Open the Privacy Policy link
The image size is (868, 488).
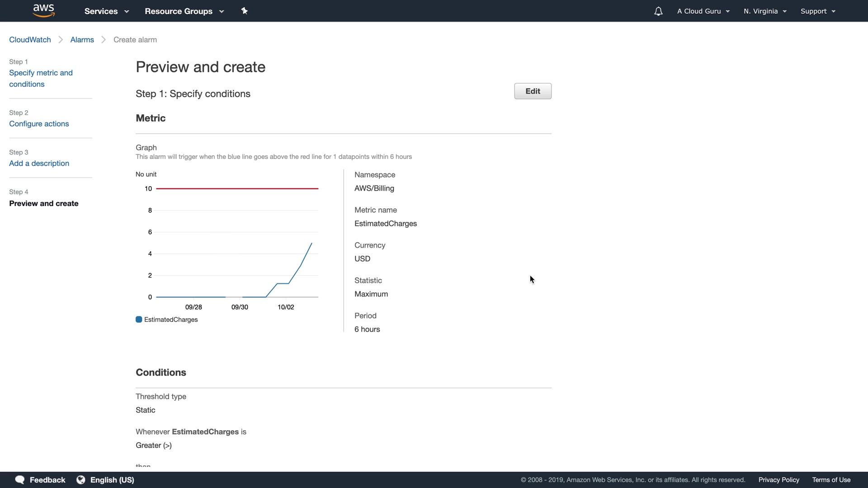coord(778,480)
